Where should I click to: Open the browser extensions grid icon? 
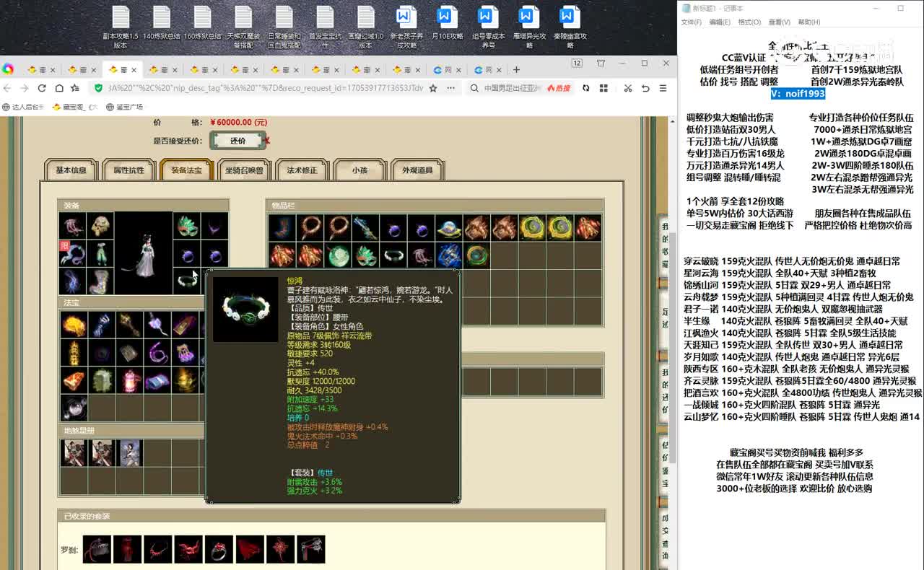pos(604,88)
